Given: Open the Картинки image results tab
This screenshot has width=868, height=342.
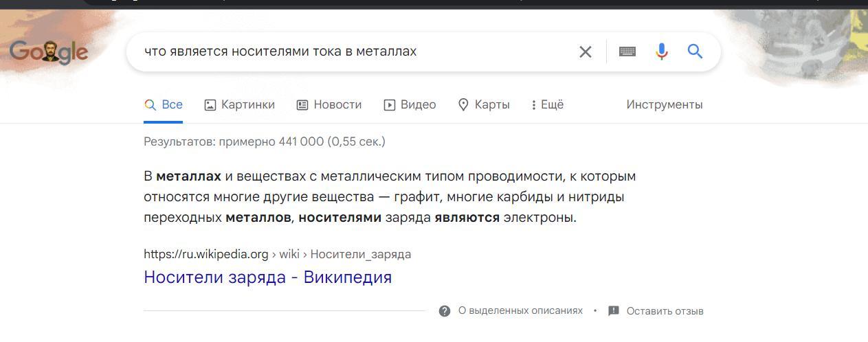Looking at the screenshot, I should [239, 105].
